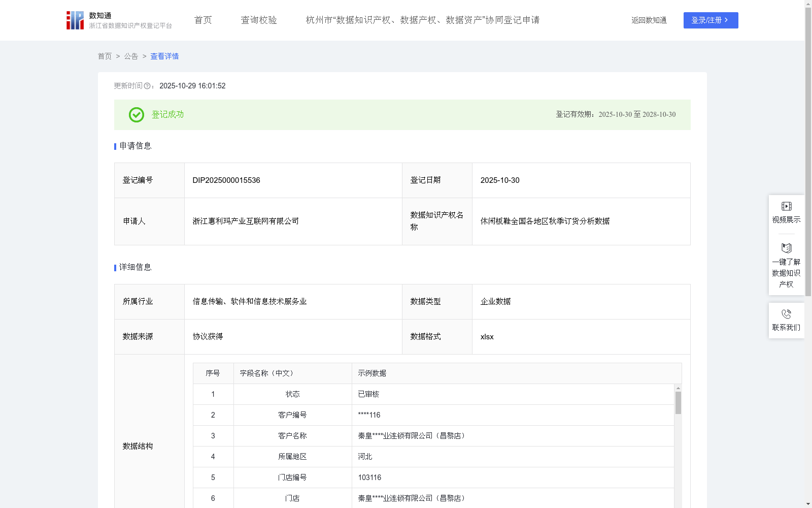
Task: Click applicant 浙江惠利玛产业互联网有限公司
Action: (246, 221)
